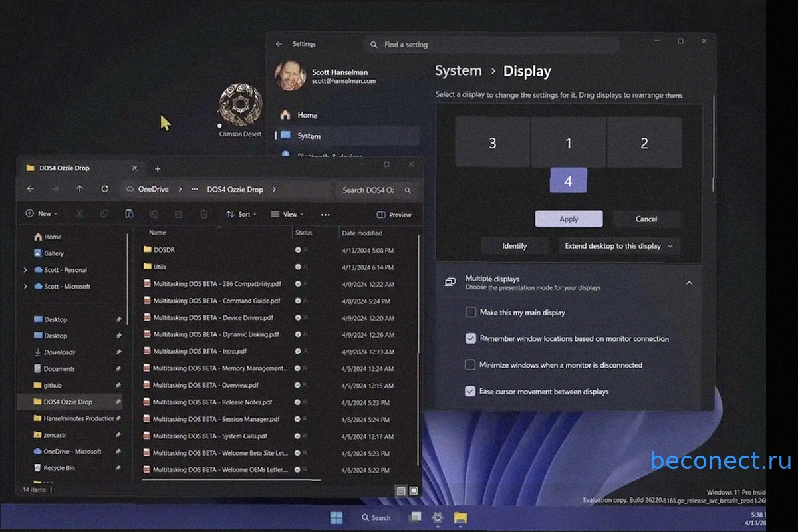Click the OneDrive breadcrumb in address bar
Image resolution: width=798 pixels, height=532 pixels.
coord(153,190)
